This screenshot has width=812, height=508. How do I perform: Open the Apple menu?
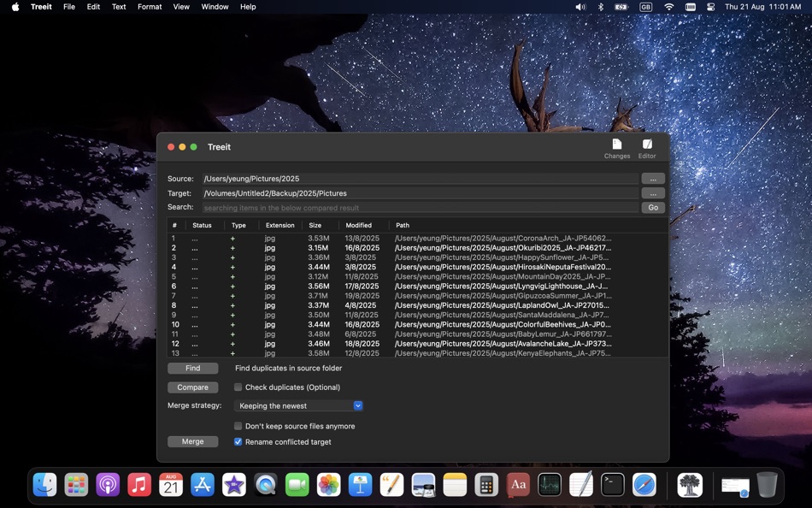pyautogui.click(x=15, y=7)
